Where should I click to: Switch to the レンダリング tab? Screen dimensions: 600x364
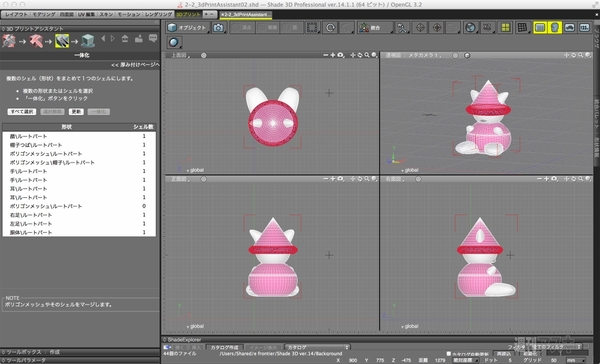click(x=158, y=15)
